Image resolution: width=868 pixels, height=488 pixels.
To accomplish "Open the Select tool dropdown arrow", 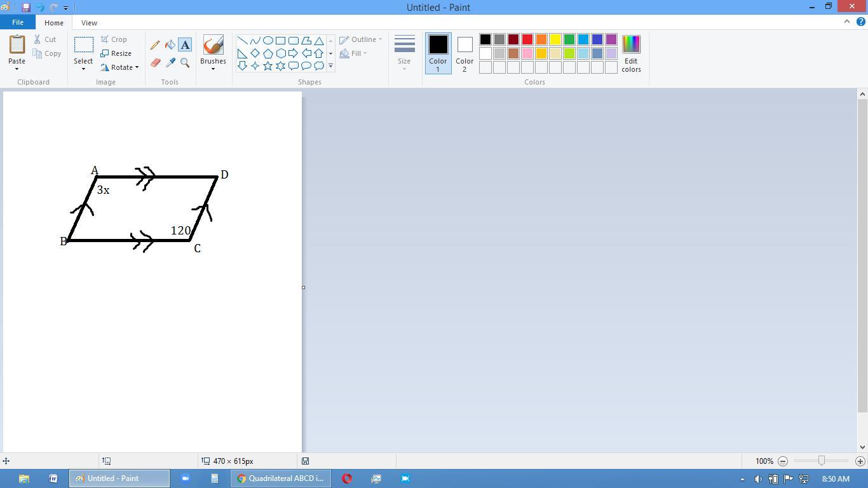I will (83, 69).
